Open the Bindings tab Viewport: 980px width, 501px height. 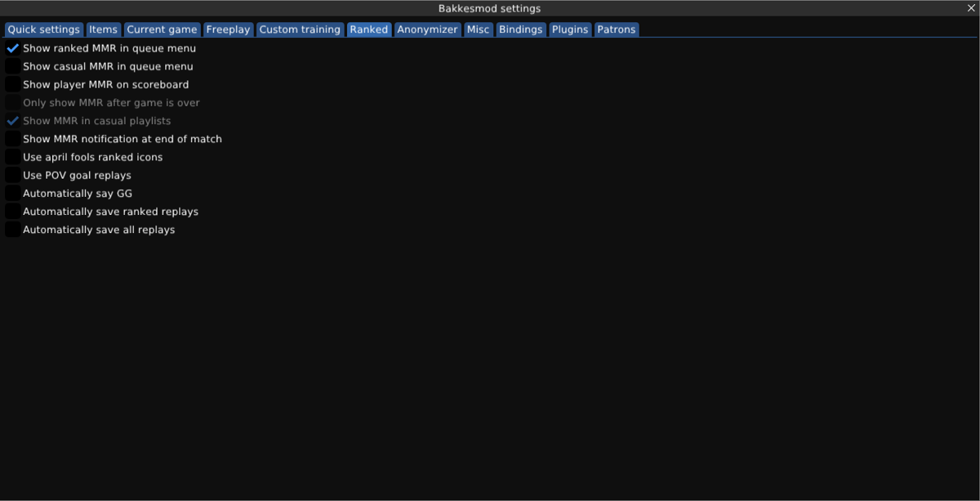521,29
